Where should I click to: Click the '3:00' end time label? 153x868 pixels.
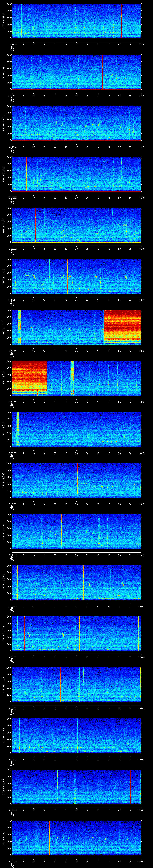(x=141, y=96)
